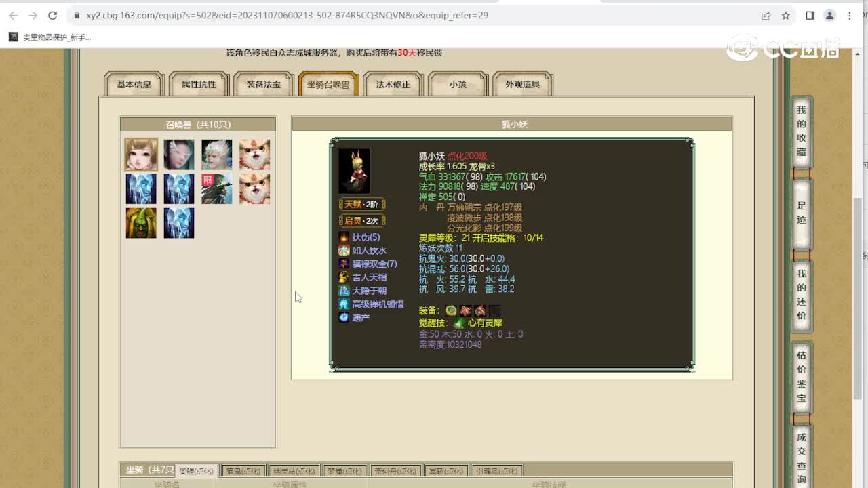Click the share page icon
868x488 pixels.
(x=766, y=15)
